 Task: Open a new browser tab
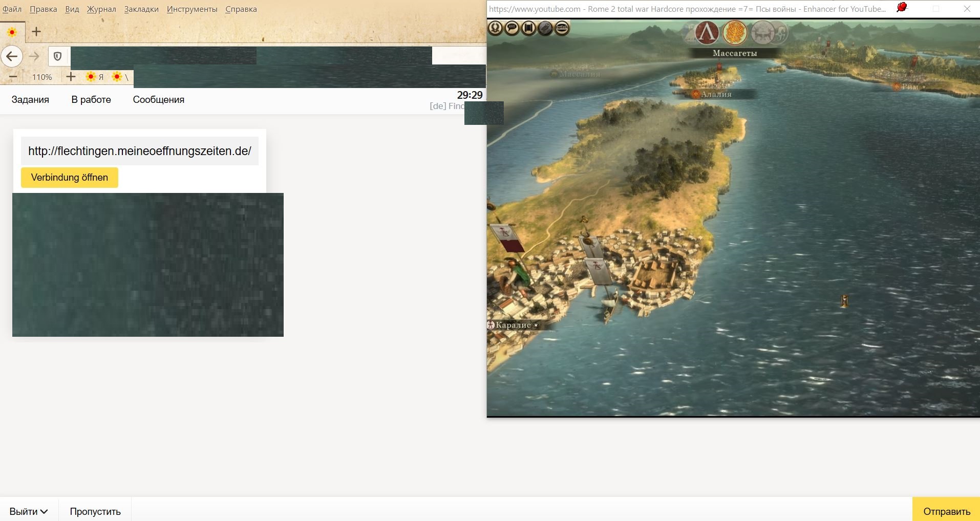click(36, 32)
